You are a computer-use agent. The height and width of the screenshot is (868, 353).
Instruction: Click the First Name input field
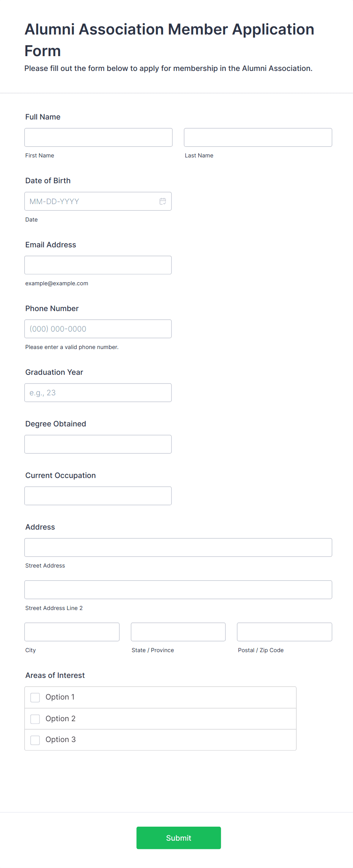[98, 137]
